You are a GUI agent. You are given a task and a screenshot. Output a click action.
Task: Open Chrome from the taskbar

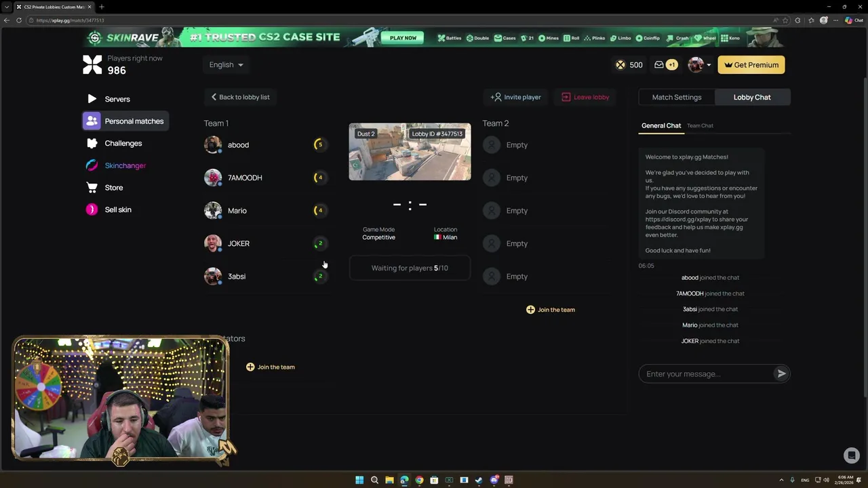(419, 480)
